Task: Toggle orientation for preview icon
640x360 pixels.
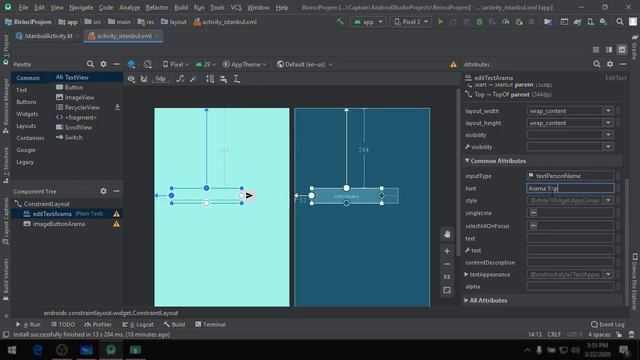Action: (x=148, y=64)
